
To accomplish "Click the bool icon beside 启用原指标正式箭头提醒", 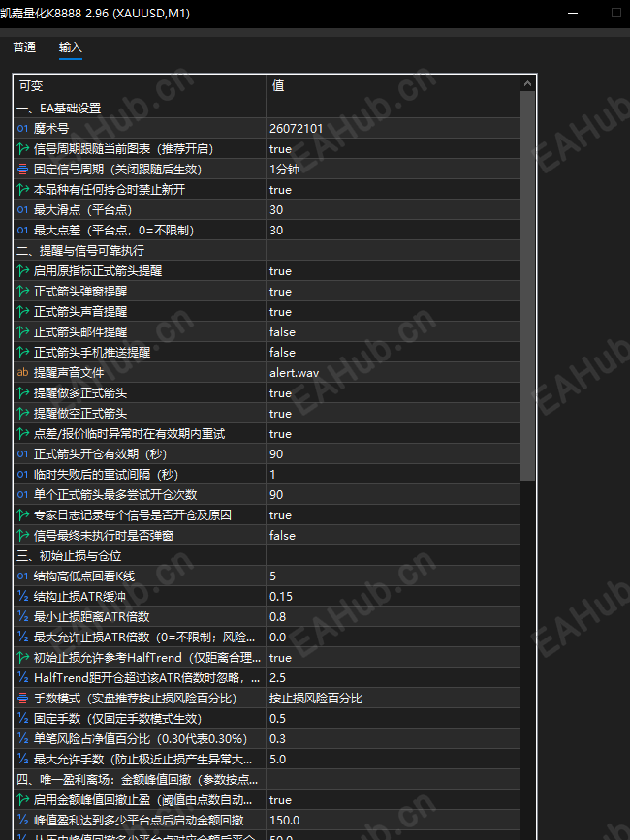I will [x=22, y=271].
